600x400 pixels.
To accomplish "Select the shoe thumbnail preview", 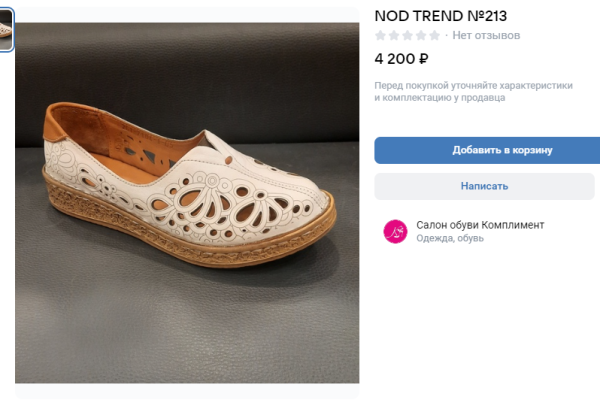I will [6, 29].
